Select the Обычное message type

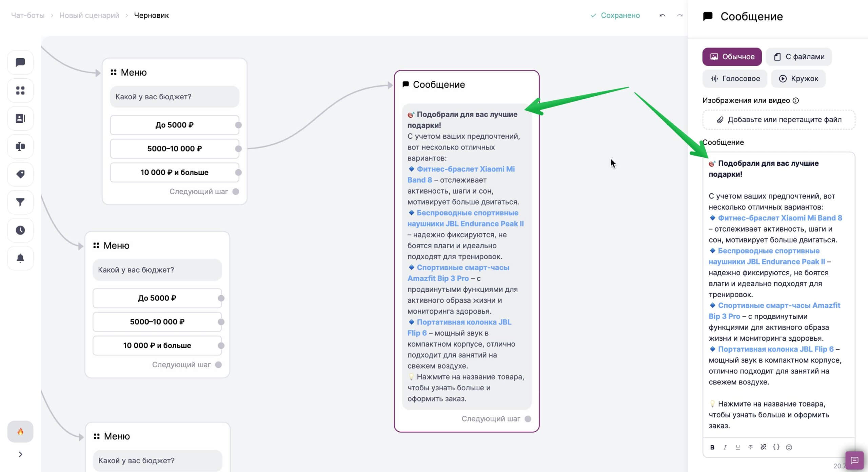coord(732,57)
